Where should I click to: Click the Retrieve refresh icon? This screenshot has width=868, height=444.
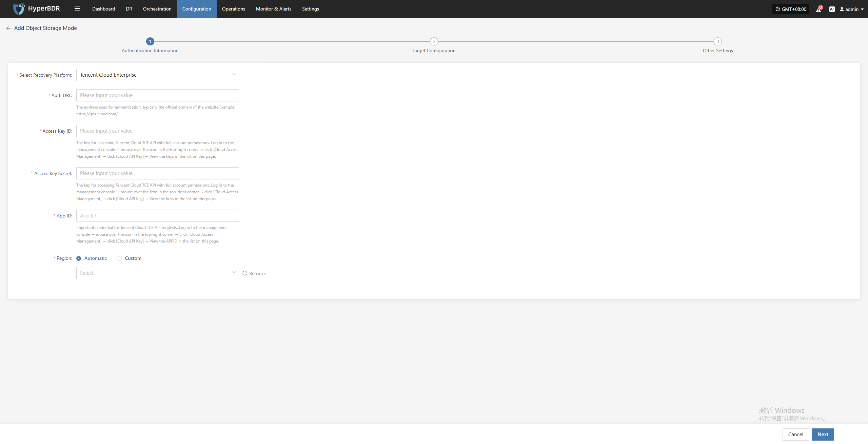click(x=245, y=273)
